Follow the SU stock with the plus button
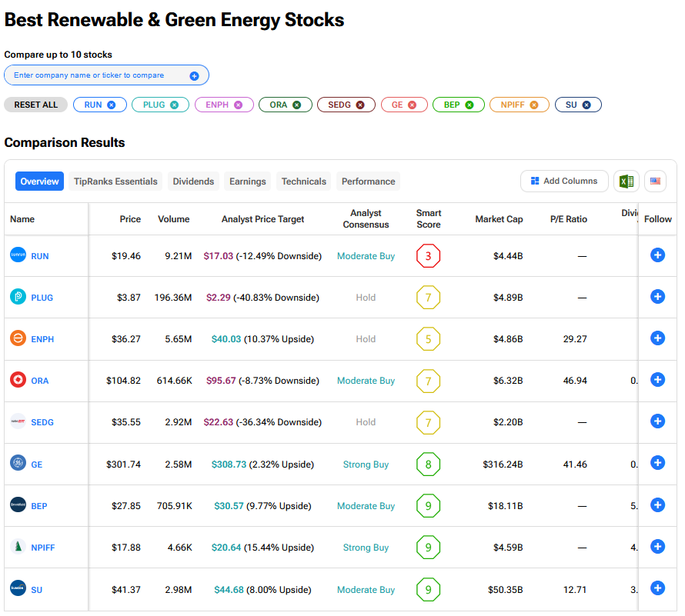The image size is (685, 616). click(657, 588)
